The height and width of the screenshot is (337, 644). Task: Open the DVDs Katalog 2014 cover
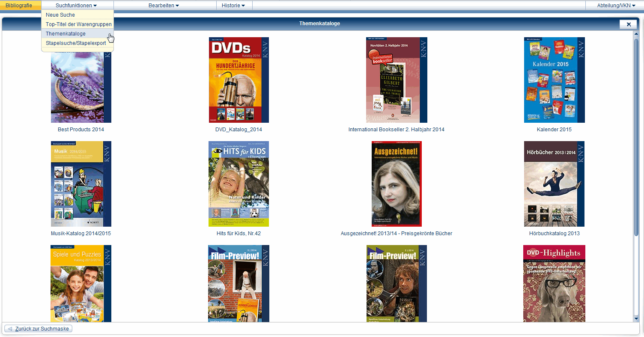coord(239,80)
